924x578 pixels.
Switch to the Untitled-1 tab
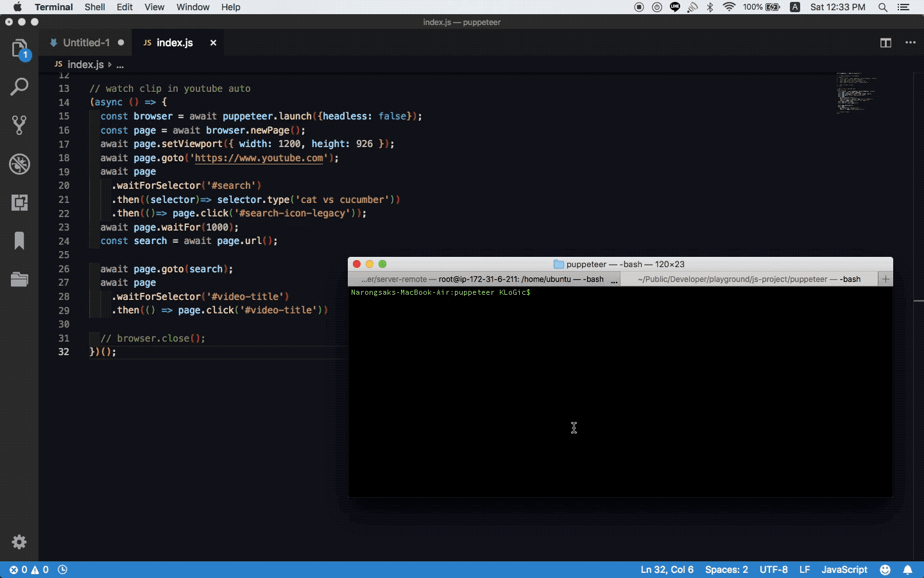tap(87, 42)
